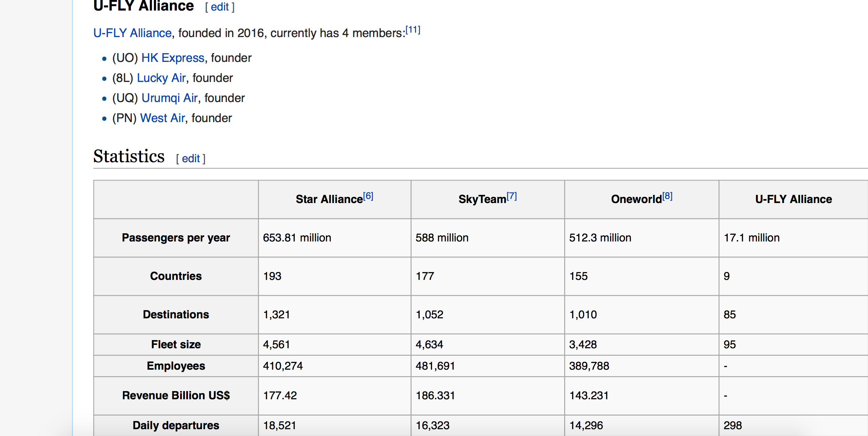Follow the Urumqi Air link
868x436 pixels.
[x=170, y=98]
